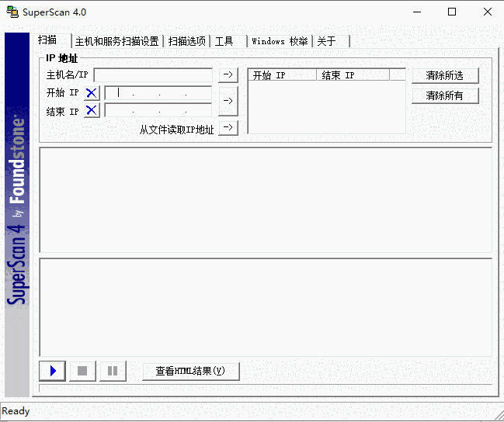Image resolution: width=504 pixels, height=422 pixels.
Task: Stop the scan with the square button
Action: (82, 371)
